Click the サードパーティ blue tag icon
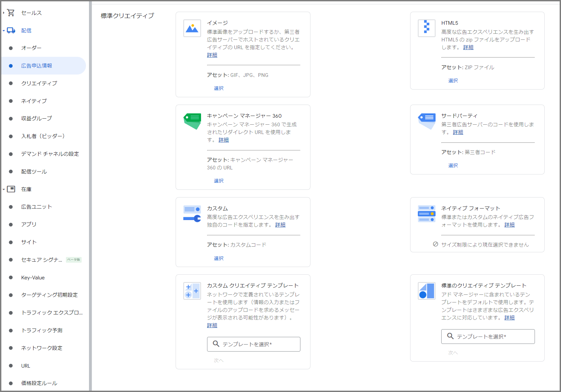561x392 pixels. [427, 121]
